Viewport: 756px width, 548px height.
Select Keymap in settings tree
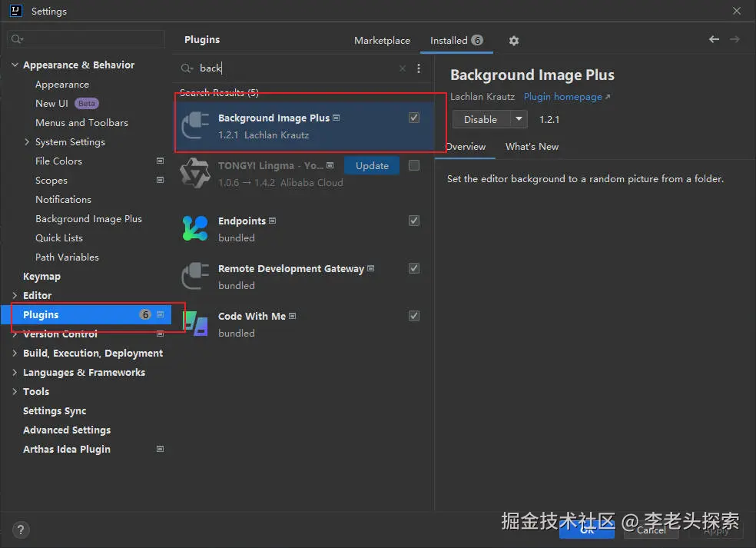point(42,277)
